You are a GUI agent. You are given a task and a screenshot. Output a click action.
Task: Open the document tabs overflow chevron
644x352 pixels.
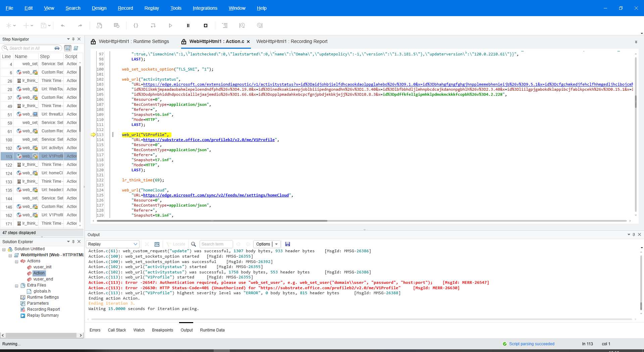pos(636,42)
